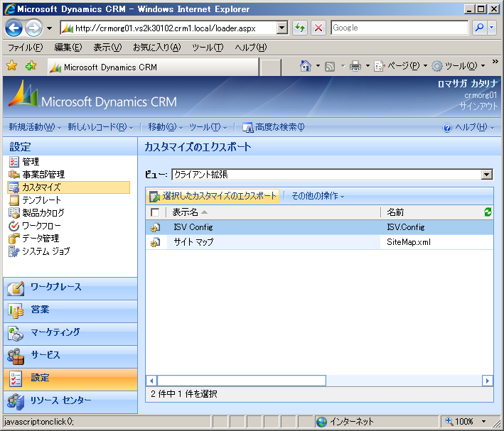The width and height of the screenshot is (504, 431).
Task: Click the サインアウト link
Action: [478, 107]
